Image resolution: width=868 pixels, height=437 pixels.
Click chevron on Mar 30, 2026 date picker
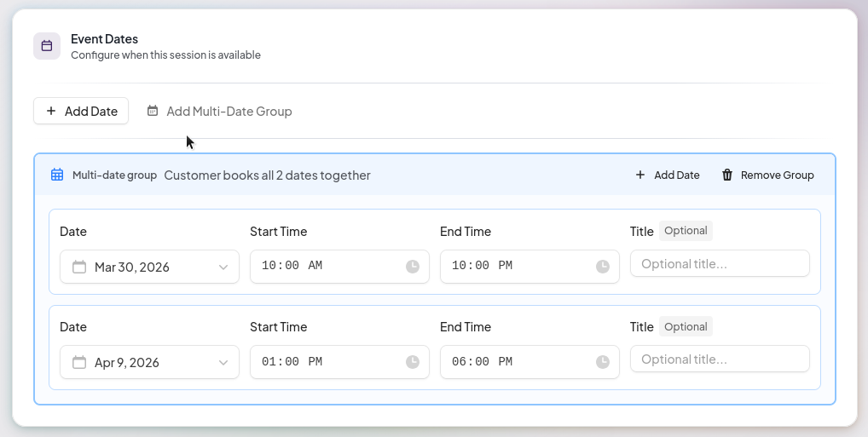pyautogui.click(x=223, y=267)
